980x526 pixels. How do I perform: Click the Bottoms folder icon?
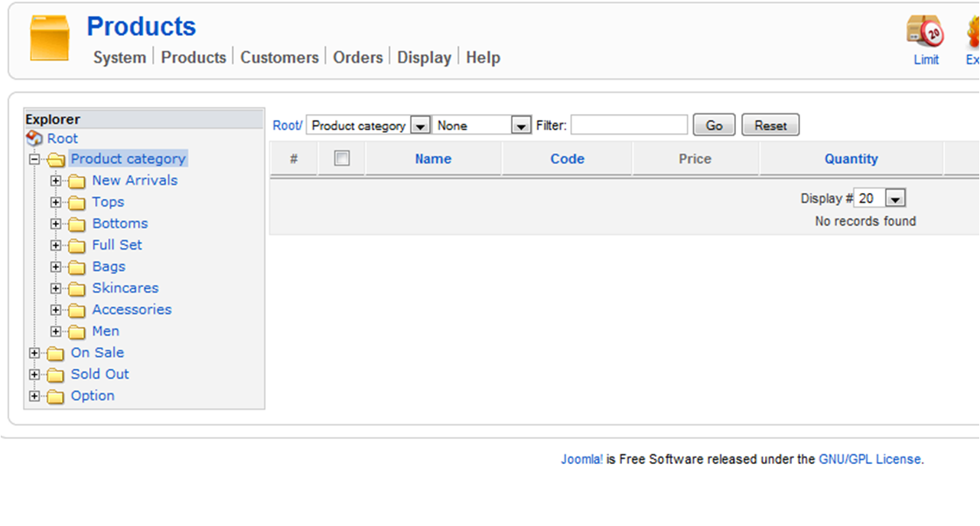pos(77,224)
